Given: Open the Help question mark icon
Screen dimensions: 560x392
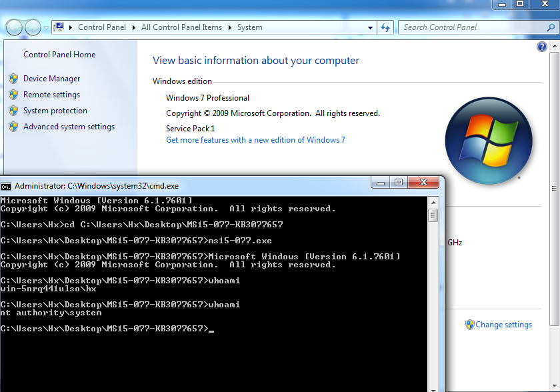Looking at the screenshot, I should 542,47.
